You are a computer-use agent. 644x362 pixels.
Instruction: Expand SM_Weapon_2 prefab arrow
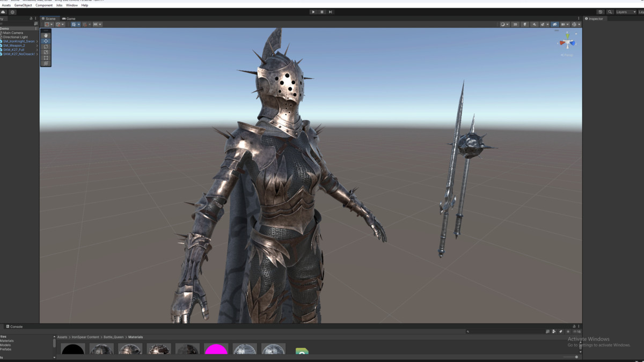(x=37, y=46)
